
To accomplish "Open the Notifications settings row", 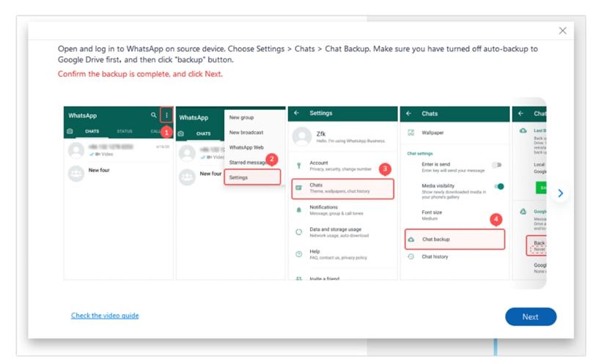I will pos(342,210).
